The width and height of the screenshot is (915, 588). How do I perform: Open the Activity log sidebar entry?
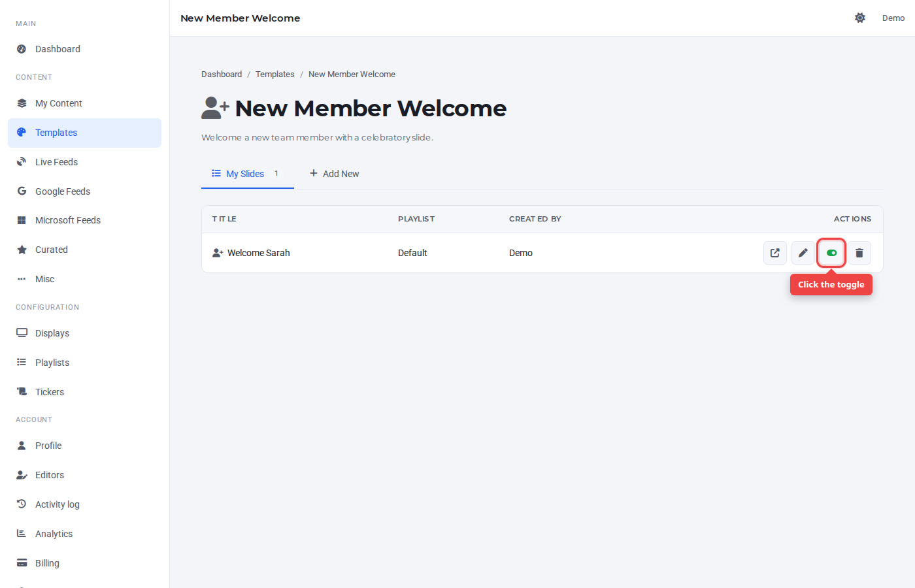coord(84,504)
